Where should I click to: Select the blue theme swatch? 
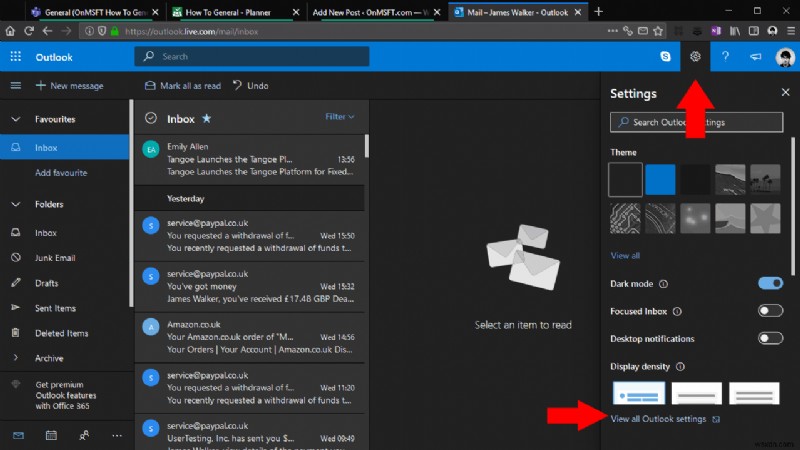[x=660, y=179]
